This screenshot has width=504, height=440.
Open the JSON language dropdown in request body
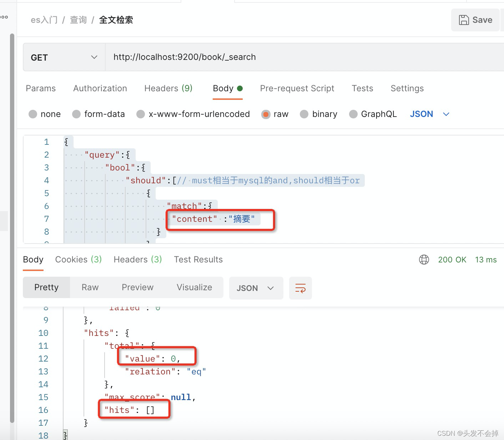(430, 114)
